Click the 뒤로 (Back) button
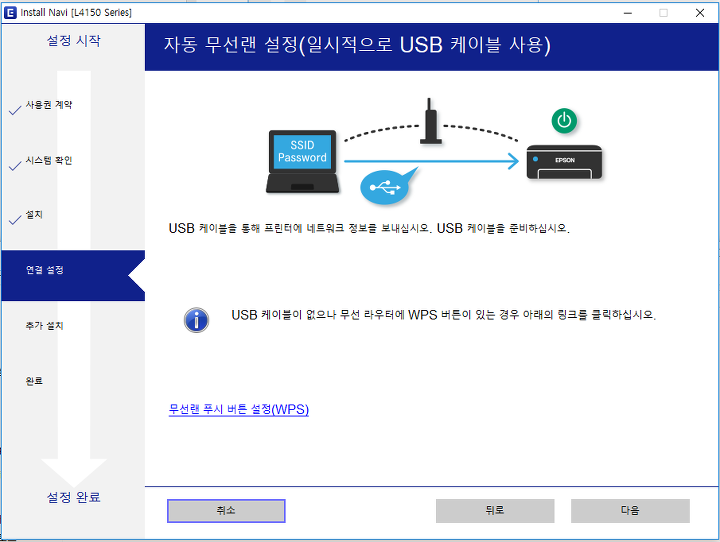Image resolution: width=720 pixels, height=542 pixels. coord(495,511)
